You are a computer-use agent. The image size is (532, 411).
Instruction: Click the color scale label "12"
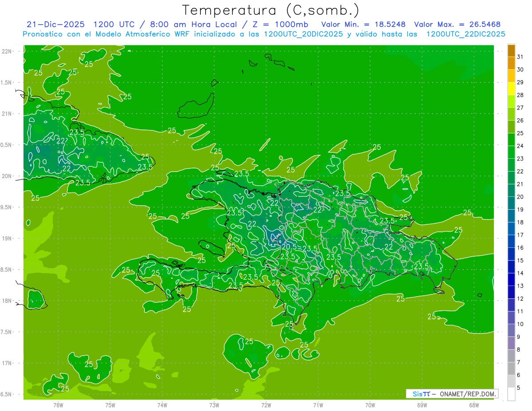click(x=520, y=298)
